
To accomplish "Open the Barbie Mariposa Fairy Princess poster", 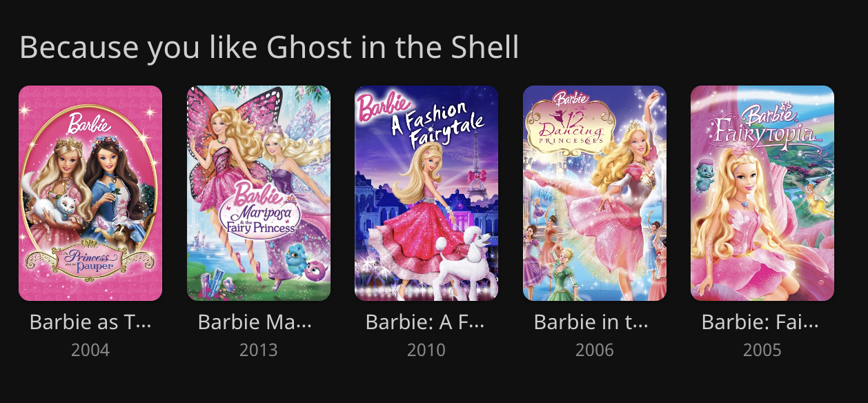I will (x=259, y=193).
